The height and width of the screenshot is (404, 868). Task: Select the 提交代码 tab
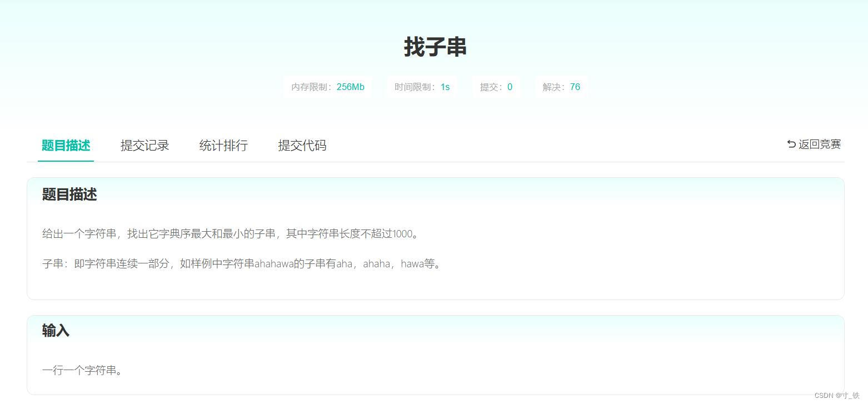pos(301,145)
